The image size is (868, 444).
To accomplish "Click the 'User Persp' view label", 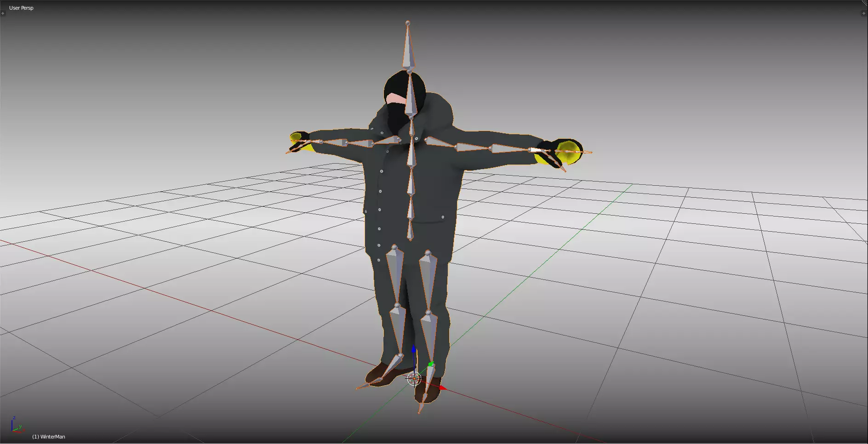I will [21, 8].
